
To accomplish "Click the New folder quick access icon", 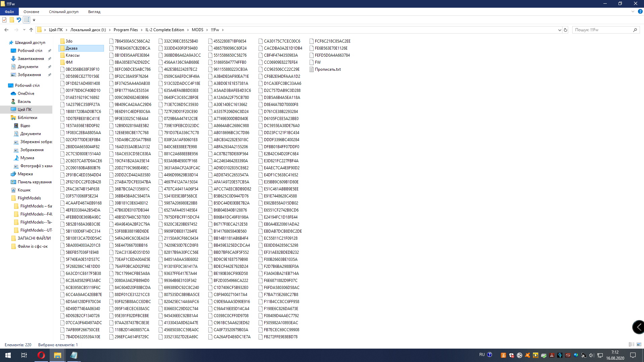I will [x=12, y=20].
